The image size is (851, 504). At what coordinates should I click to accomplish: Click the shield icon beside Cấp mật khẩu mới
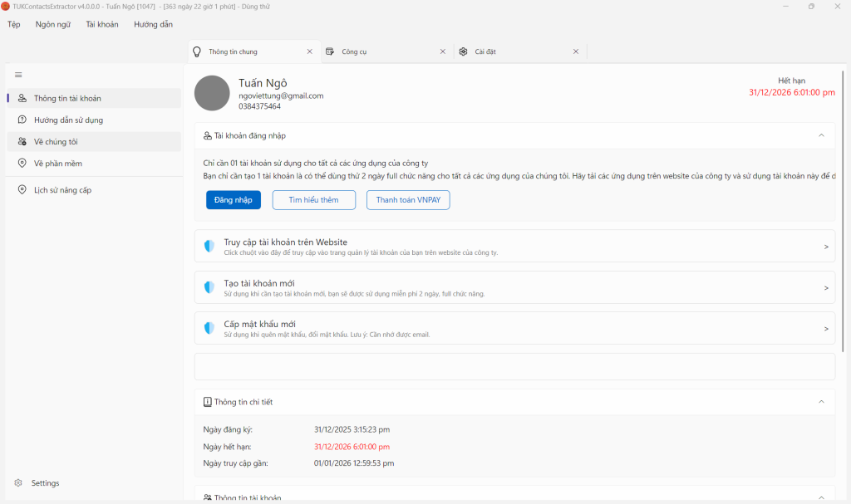coord(209,328)
